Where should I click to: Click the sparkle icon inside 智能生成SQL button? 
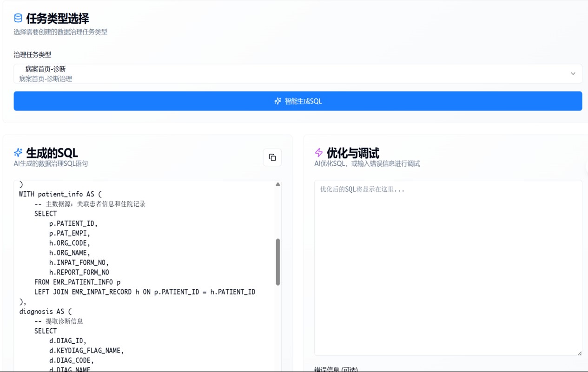278,101
